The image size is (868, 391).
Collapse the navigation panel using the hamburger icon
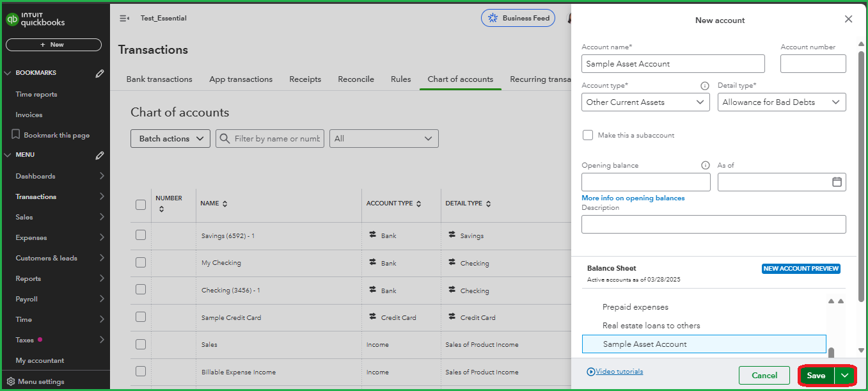point(124,18)
